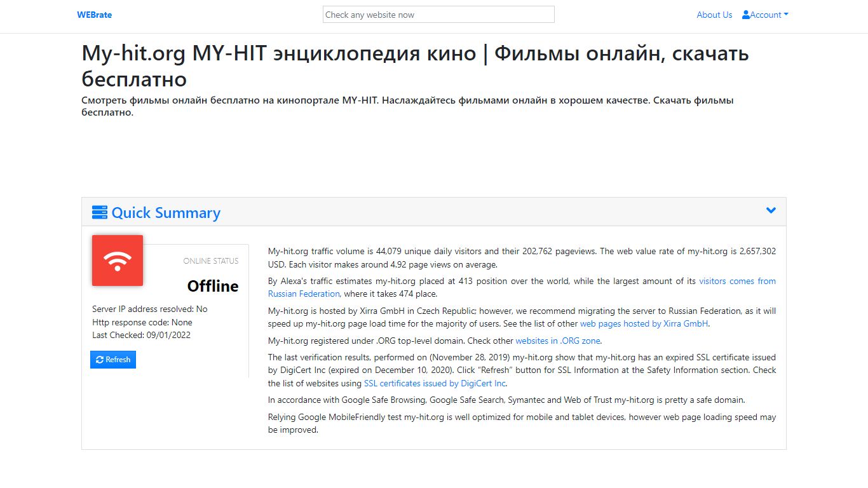The width and height of the screenshot is (868, 488).
Task: Click the user profile icon beside Account
Action: (746, 15)
